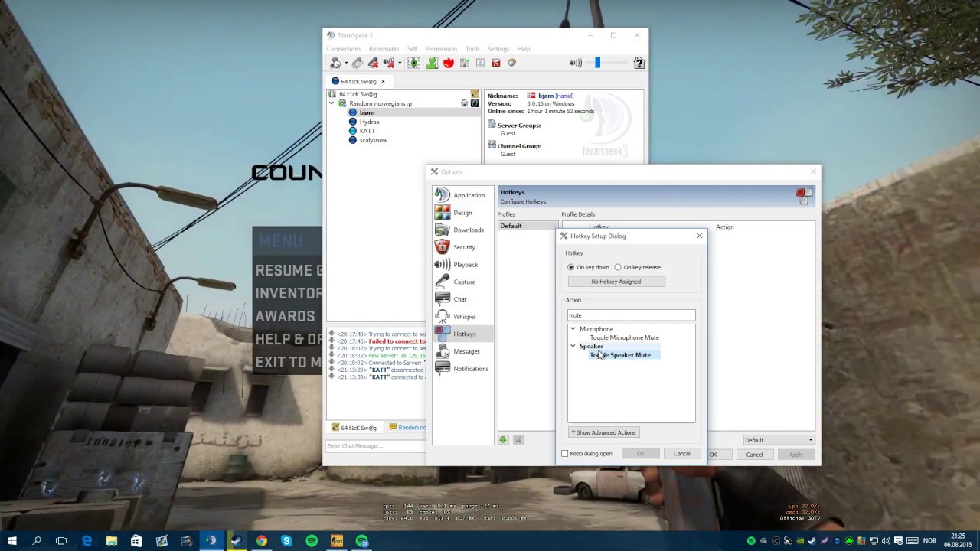This screenshot has width=980, height=551.
Task: Click the green plus add hotkey icon
Action: (503, 439)
